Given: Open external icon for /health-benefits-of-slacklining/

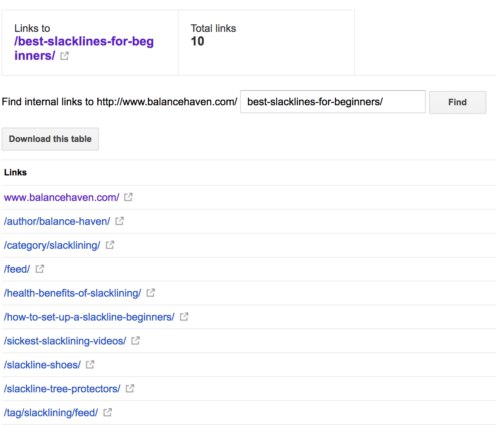Looking at the screenshot, I should (150, 293).
